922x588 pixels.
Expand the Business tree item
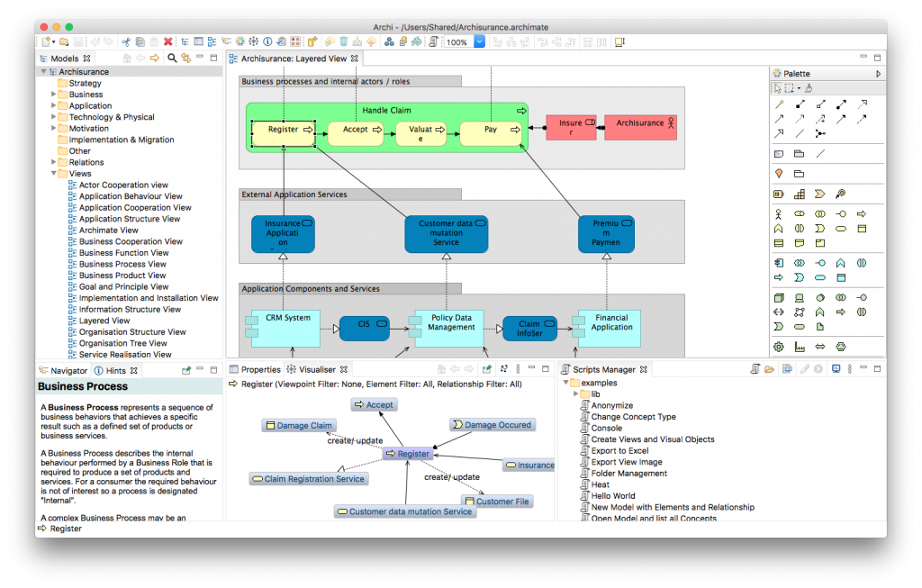click(52, 94)
